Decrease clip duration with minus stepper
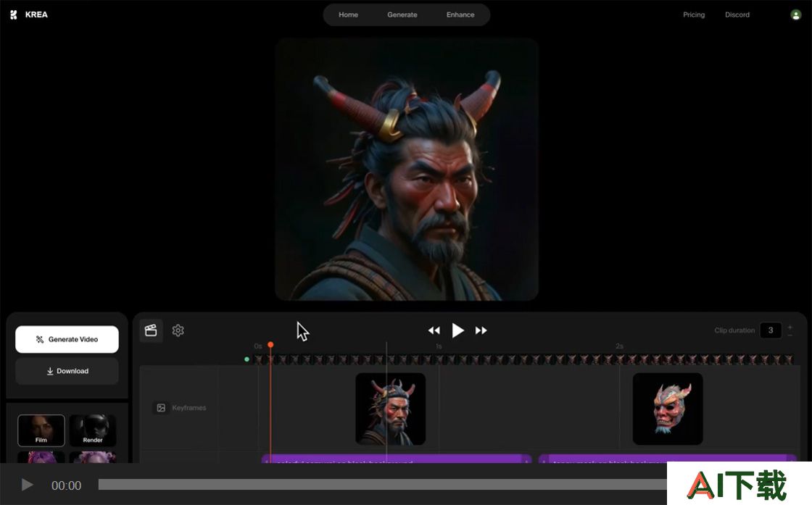 (x=790, y=335)
